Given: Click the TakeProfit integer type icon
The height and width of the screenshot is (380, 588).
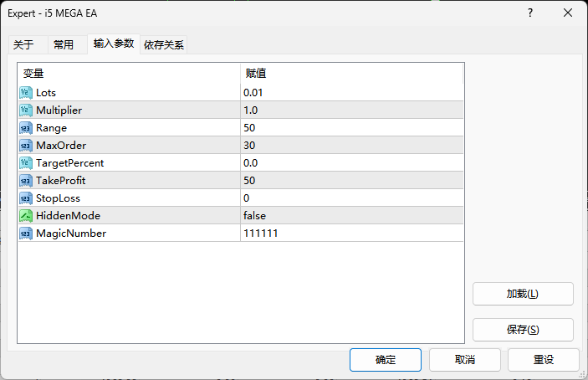Looking at the screenshot, I should point(25,180).
